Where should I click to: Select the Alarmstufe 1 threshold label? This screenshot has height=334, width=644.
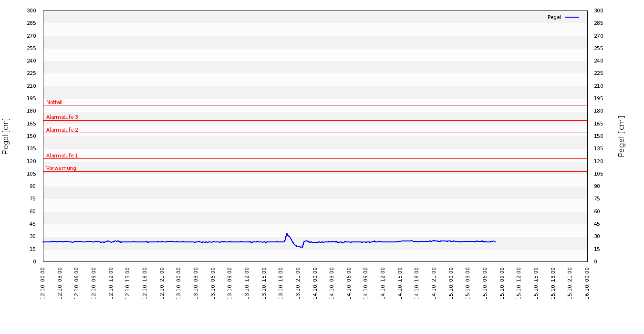(x=62, y=156)
